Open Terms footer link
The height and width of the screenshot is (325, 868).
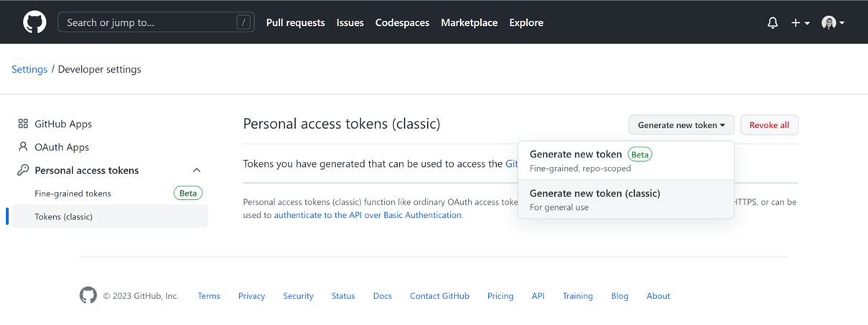click(x=209, y=296)
